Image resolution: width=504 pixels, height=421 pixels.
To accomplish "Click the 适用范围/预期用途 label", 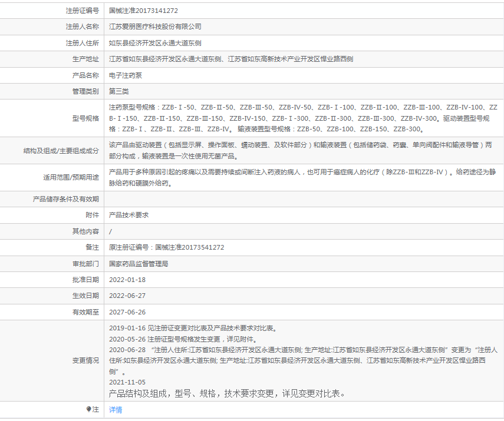I will [x=71, y=178].
